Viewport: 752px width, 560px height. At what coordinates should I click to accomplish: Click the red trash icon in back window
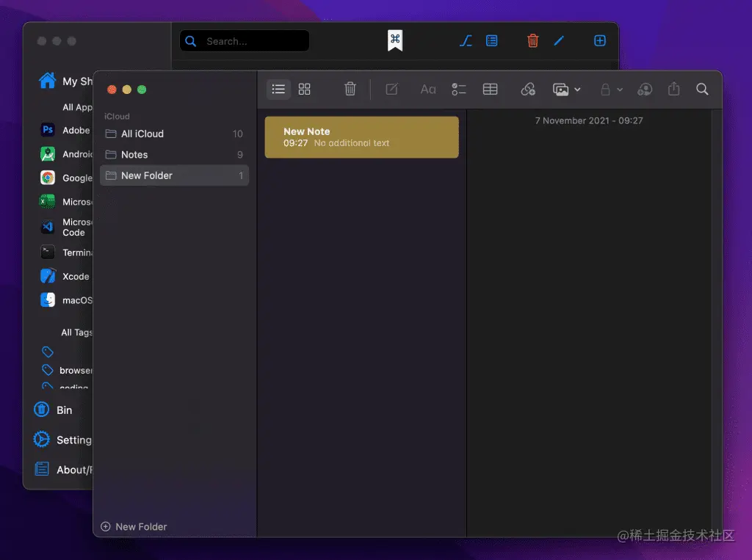pos(533,41)
